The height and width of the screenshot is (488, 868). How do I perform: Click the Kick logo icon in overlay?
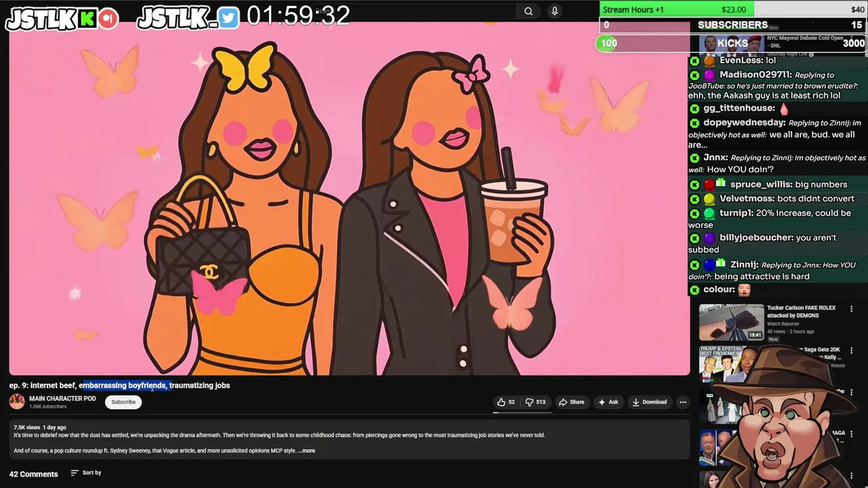(87, 19)
